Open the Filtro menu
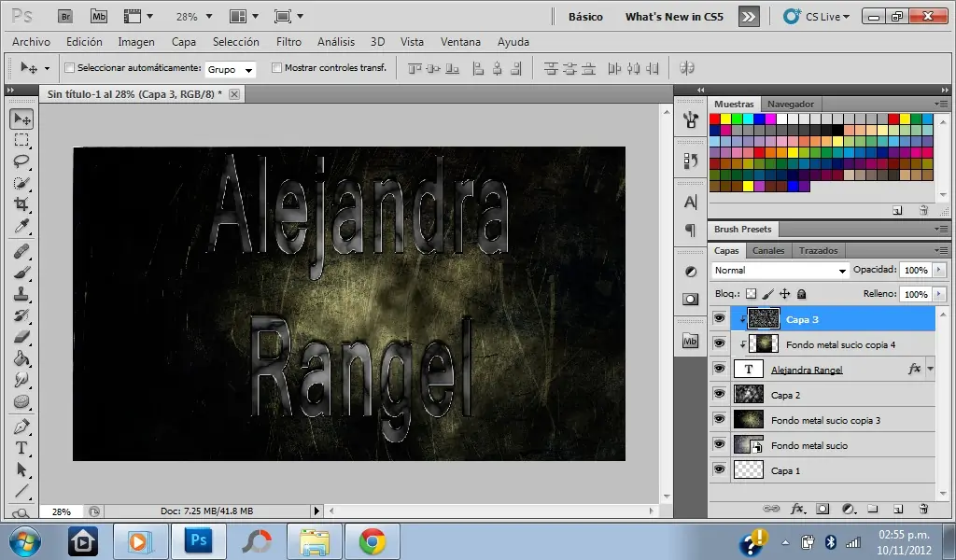The width and height of the screenshot is (956, 560). click(x=288, y=41)
